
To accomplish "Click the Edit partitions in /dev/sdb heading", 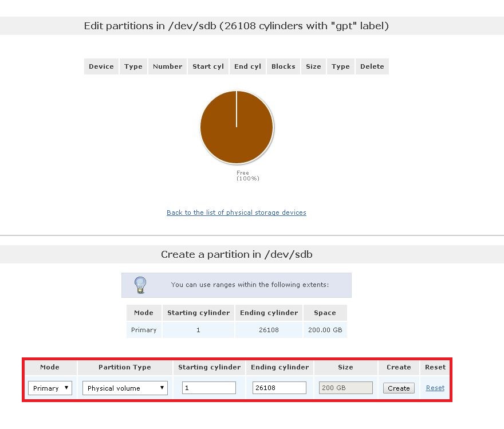I will (x=236, y=26).
